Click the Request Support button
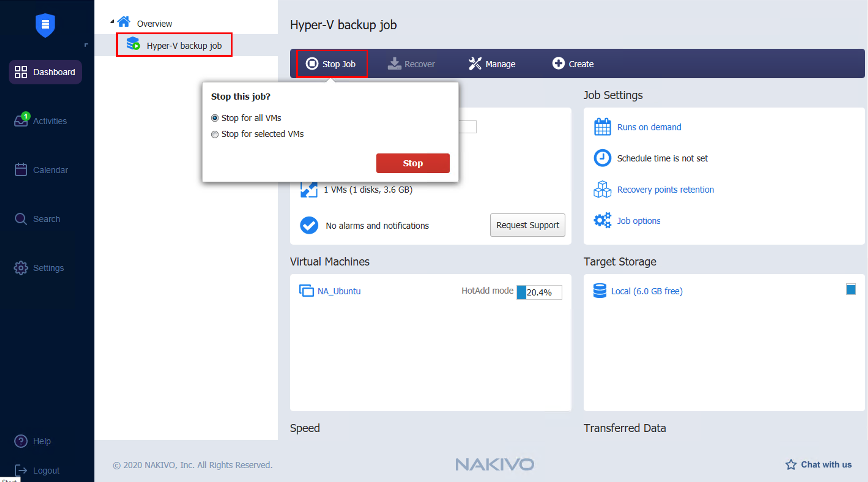The image size is (868, 482). tap(527, 225)
